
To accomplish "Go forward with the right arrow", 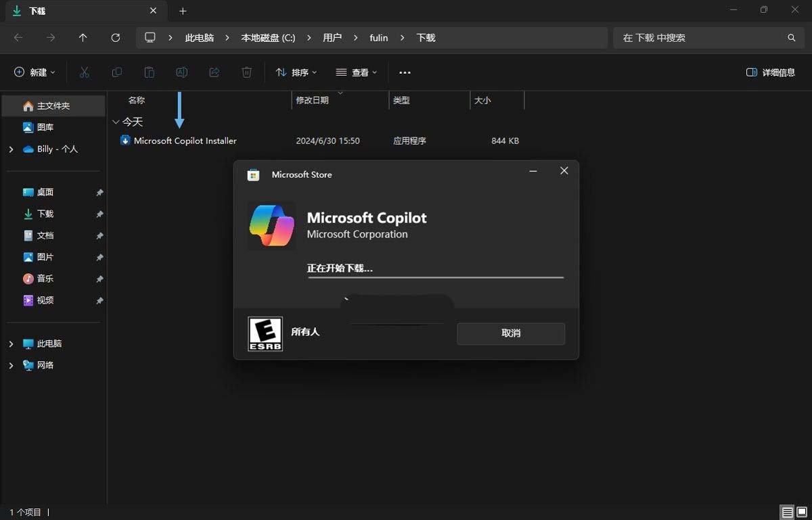I will pos(51,38).
